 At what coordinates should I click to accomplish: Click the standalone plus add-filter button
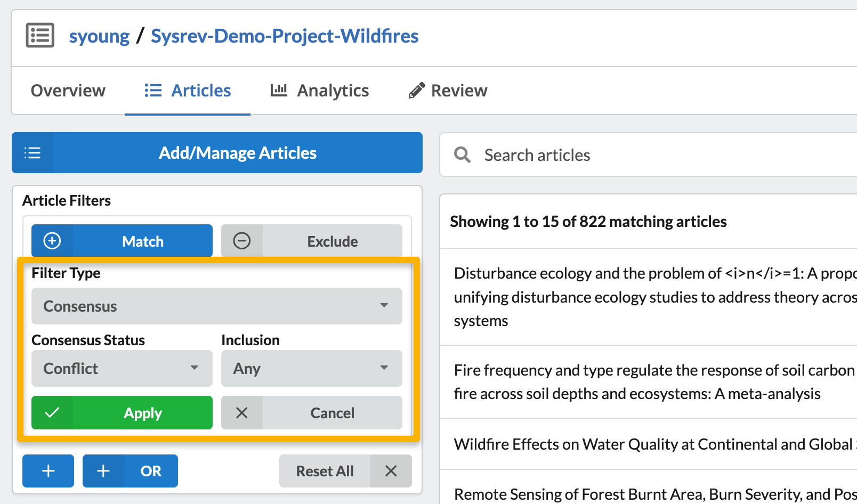coord(48,471)
